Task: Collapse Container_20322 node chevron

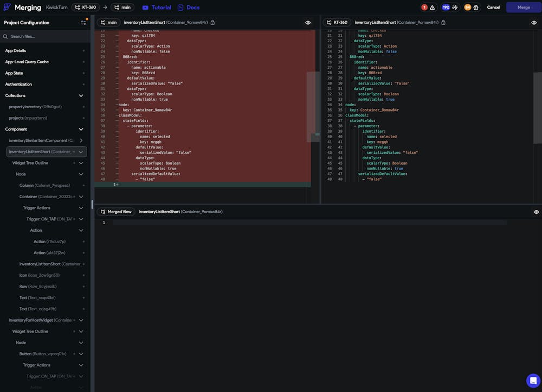Action: (x=81, y=197)
